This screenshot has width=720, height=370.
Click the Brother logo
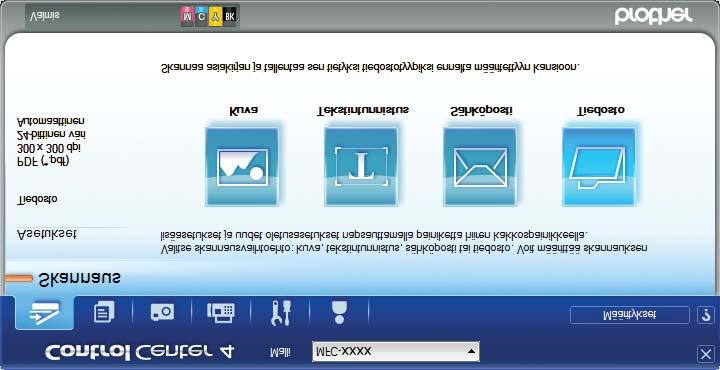pos(653,17)
